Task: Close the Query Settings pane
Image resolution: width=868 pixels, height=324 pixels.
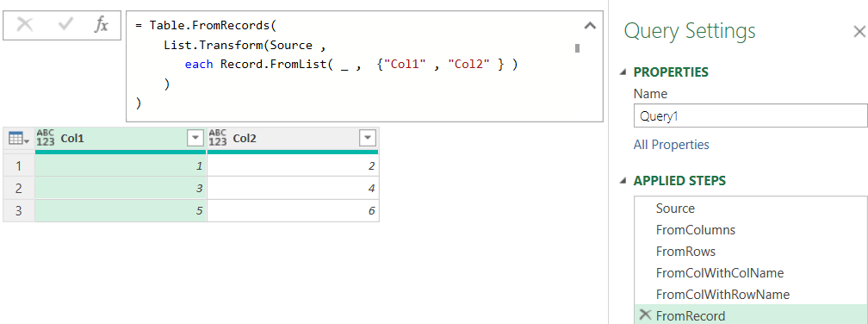Action: coord(859,32)
